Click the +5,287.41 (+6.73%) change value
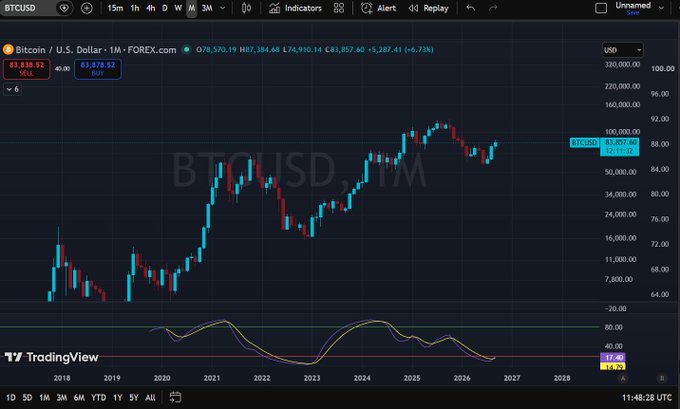680x409 pixels. point(400,50)
